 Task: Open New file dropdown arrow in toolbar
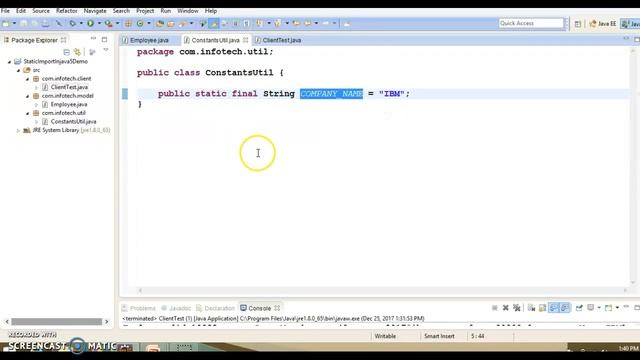coord(14,23)
